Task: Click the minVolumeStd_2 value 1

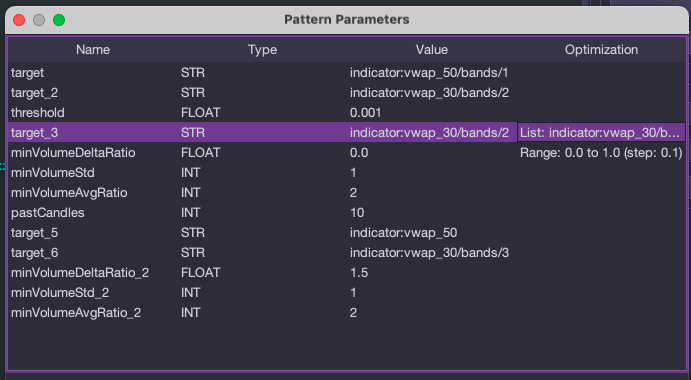Action: point(353,292)
